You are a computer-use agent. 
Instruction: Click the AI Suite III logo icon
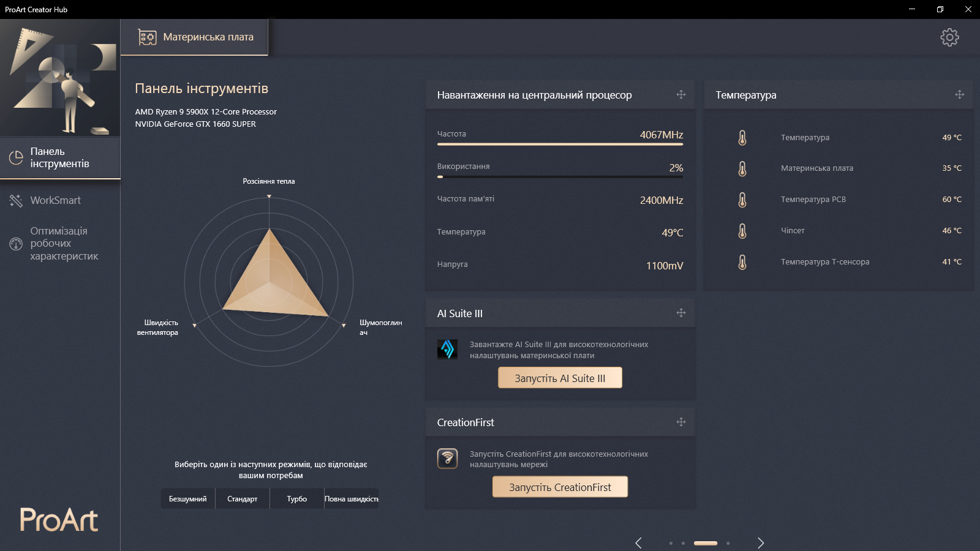tap(448, 349)
